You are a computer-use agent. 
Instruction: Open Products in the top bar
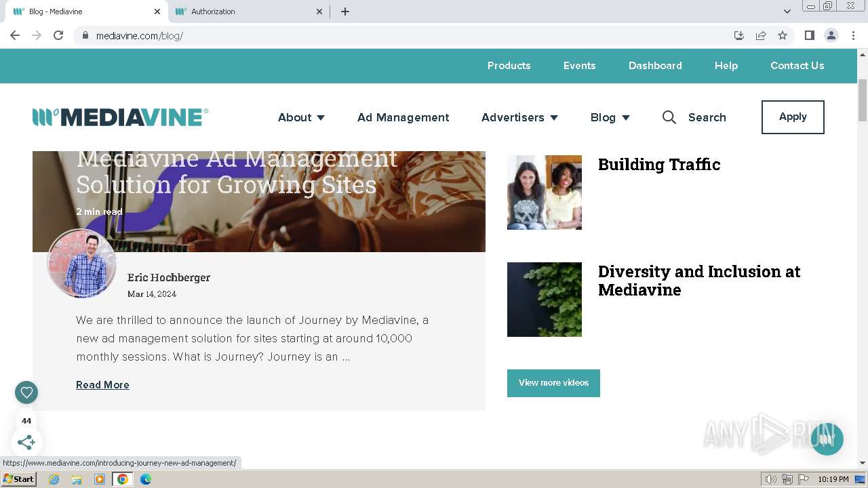coord(509,66)
